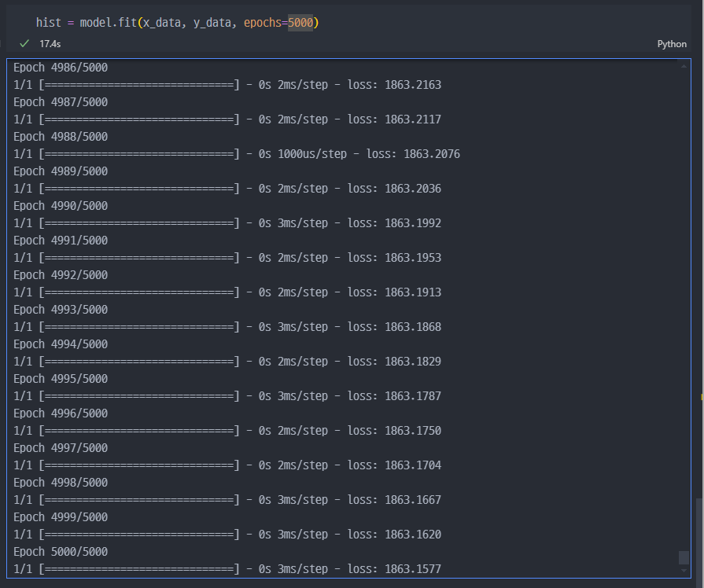Click loss value 1863.1787
This screenshot has width=704, height=588.
pyautogui.click(x=413, y=396)
